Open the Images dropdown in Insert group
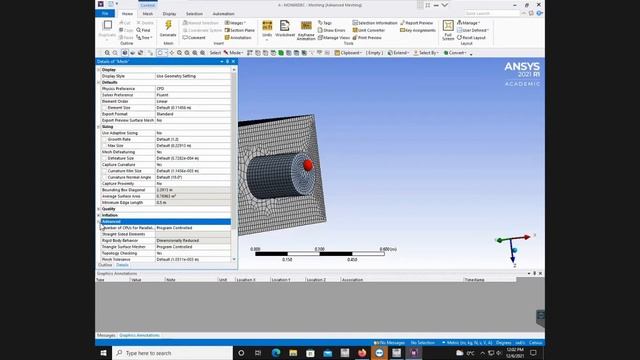Image resolution: width=640 pixels, height=360 pixels. [236, 23]
